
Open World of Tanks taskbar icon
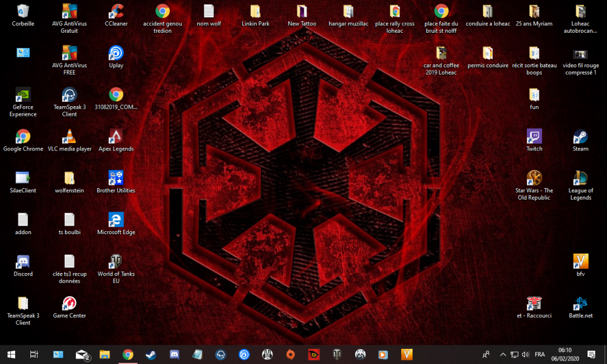tap(337, 354)
